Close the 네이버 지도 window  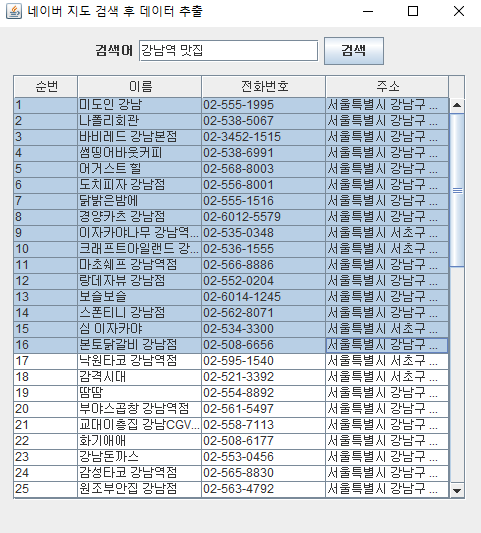pos(459,11)
